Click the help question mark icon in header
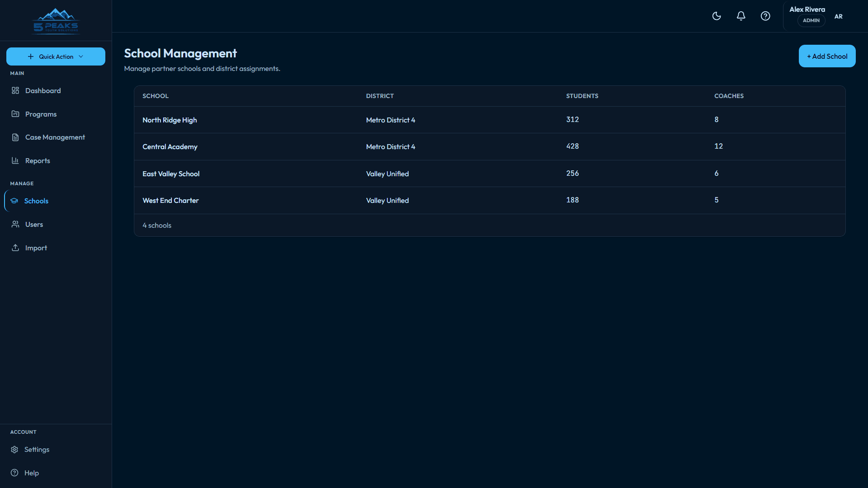 [765, 16]
